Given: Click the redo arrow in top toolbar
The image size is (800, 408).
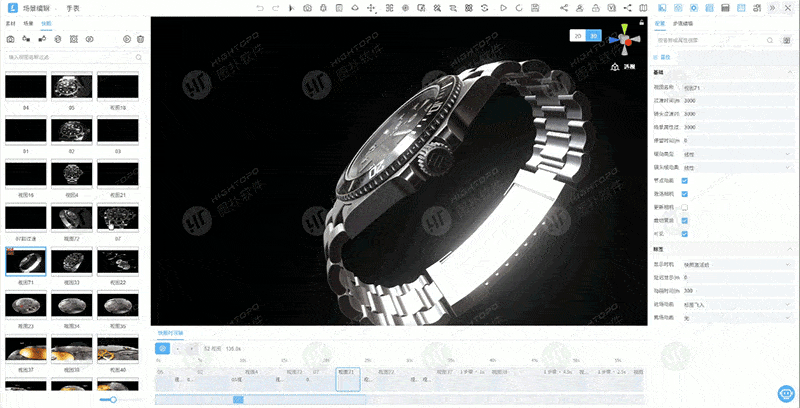Looking at the screenshot, I should [276, 8].
